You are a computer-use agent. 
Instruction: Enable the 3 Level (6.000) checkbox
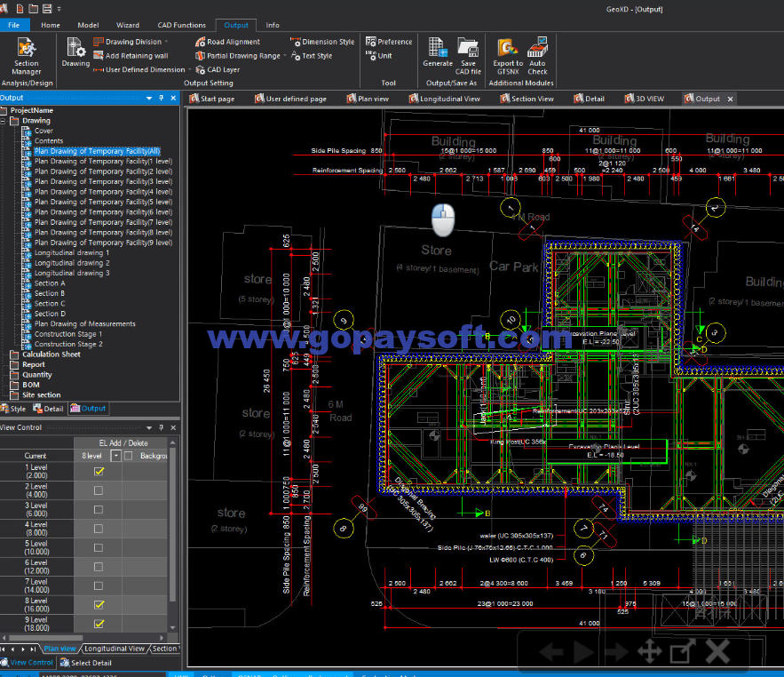pos(99,509)
